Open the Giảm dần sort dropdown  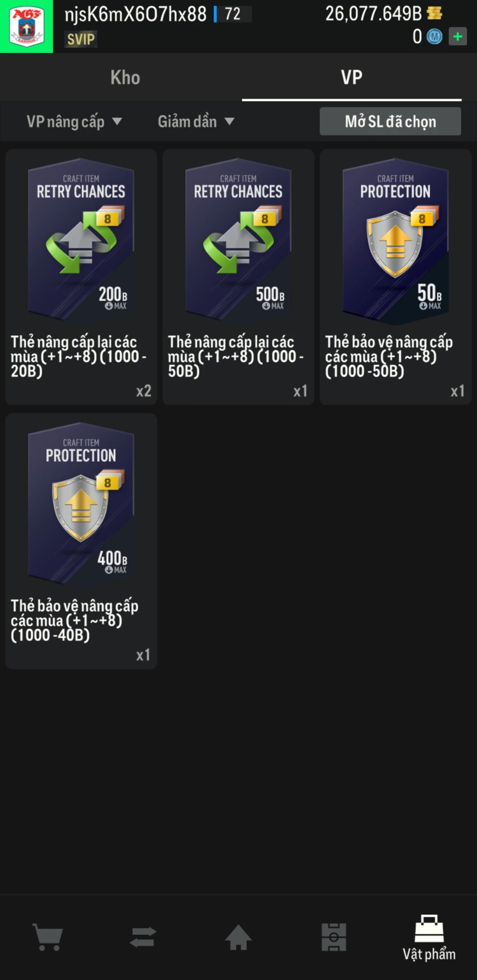pos(196,121)
